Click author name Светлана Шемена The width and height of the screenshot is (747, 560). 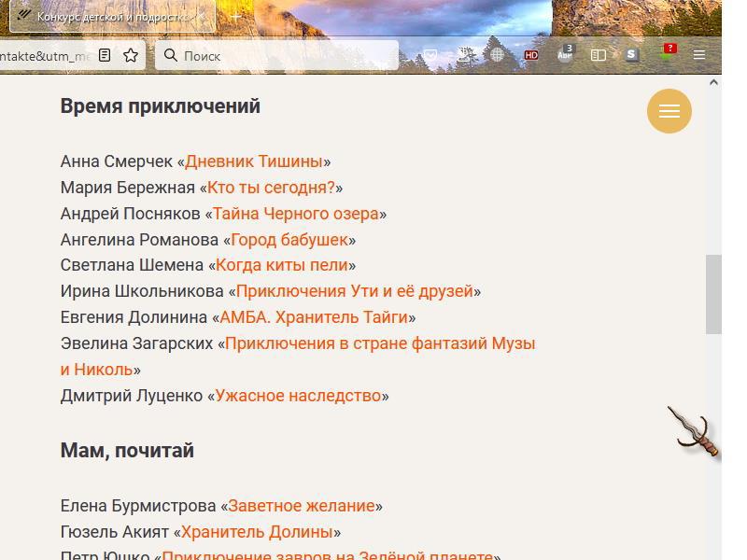pyautogui.click(x=132, y=265)
